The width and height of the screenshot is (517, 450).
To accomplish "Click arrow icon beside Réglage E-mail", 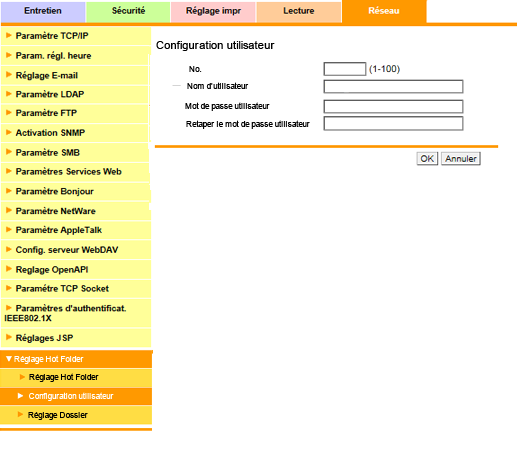I will (9, 74).
